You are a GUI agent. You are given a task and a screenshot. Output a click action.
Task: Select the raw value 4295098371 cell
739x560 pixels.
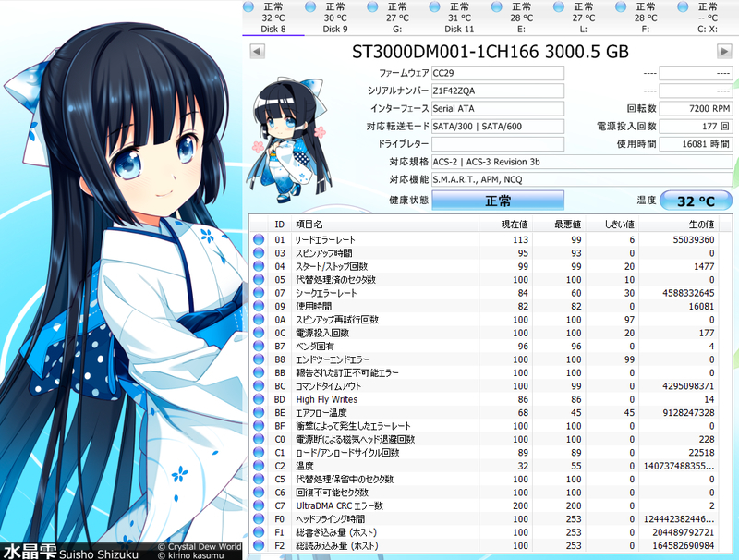click(688, 385)
